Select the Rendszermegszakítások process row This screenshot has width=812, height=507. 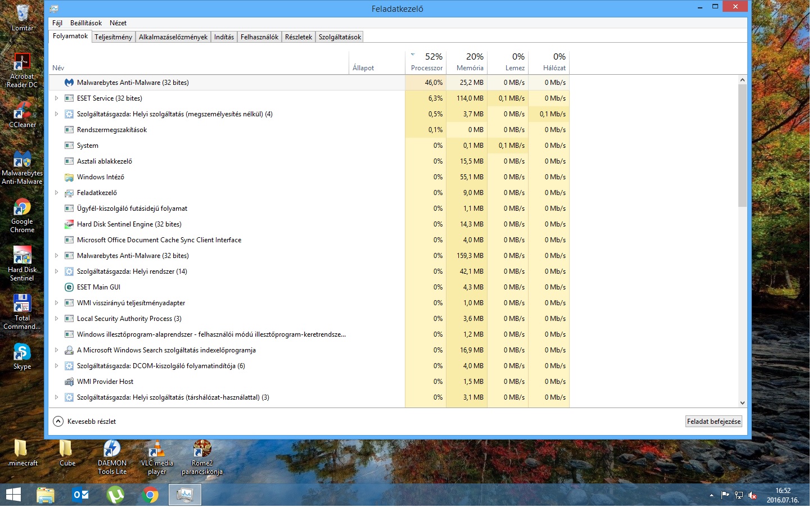point(309,130)
